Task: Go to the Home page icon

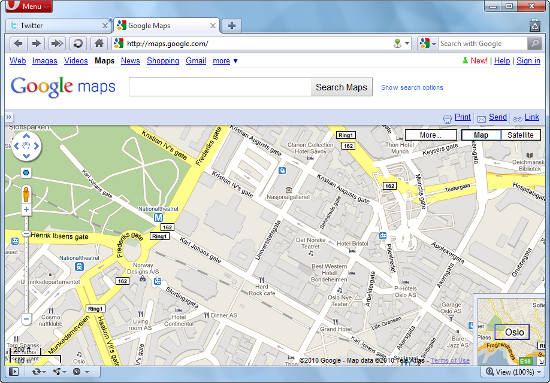Action: [99, 43]
